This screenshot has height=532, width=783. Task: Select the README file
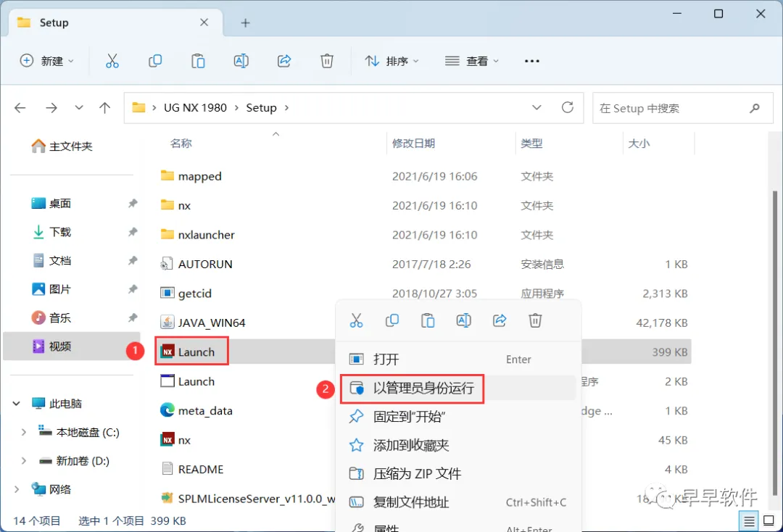point(191,469)
